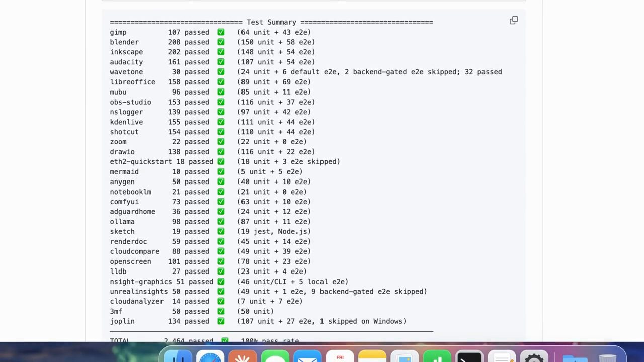Select the 'audacity' row name
The image size is (644, 362).
pos(126,62)
